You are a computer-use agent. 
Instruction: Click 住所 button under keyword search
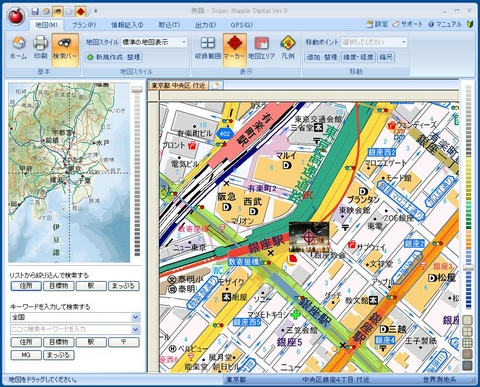pyautogui.click(x=26, y=342)
